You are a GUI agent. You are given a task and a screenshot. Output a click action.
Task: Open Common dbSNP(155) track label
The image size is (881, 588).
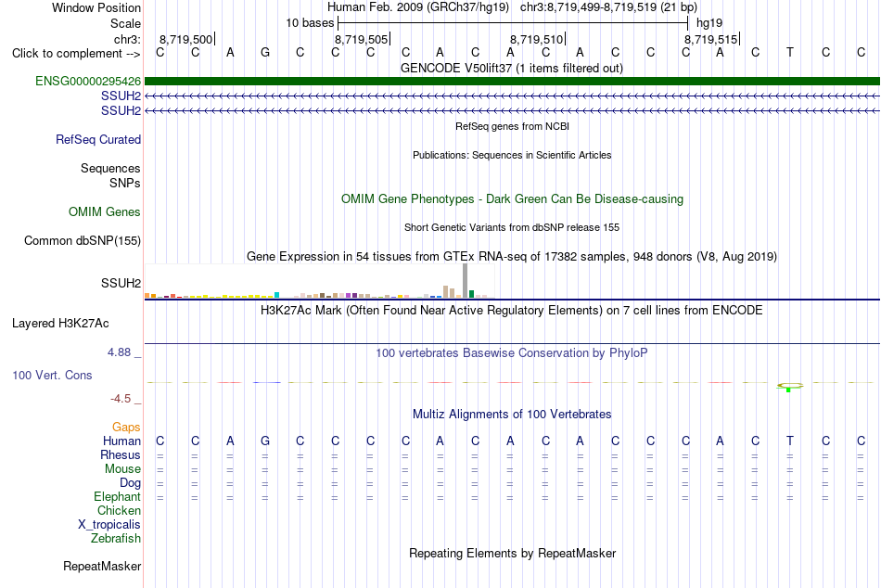click(x=83, y=240)
